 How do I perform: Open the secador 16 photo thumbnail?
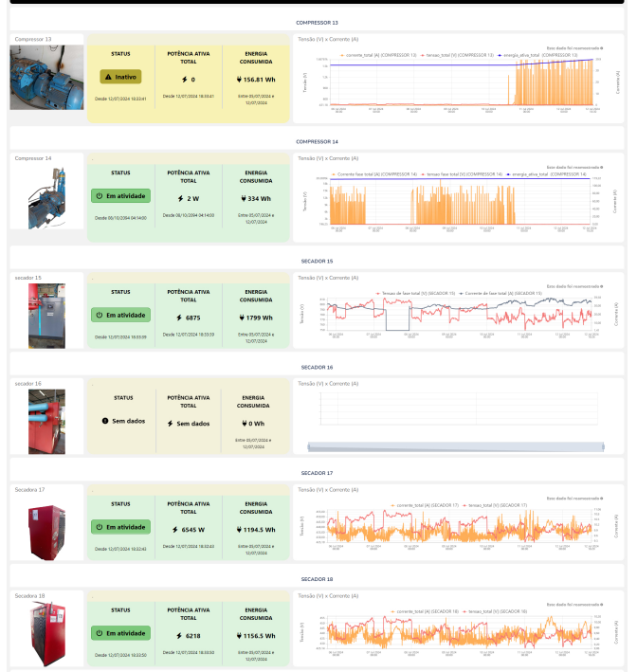[x=46, y=422]
